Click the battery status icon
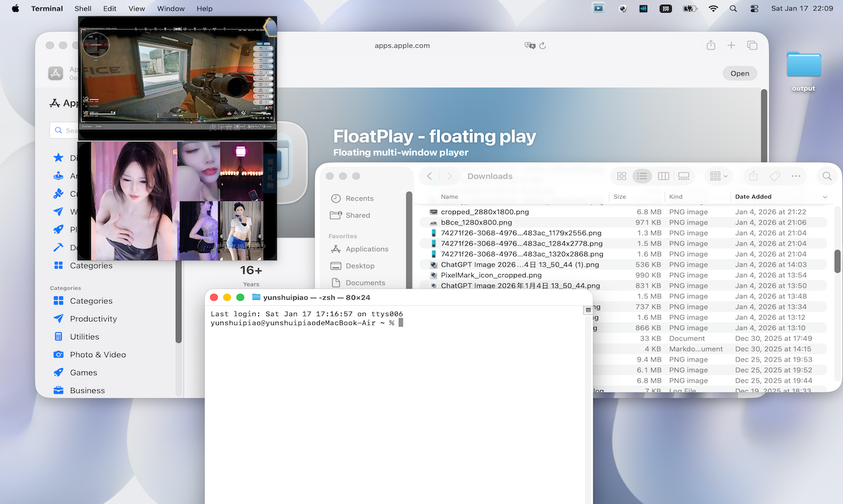The width and height of the screenshot is (843, 504). pos(690,9)
